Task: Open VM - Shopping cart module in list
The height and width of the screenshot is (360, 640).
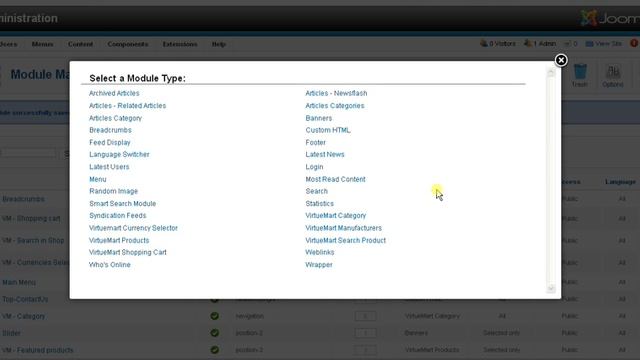Action: [x=31, y=219]
